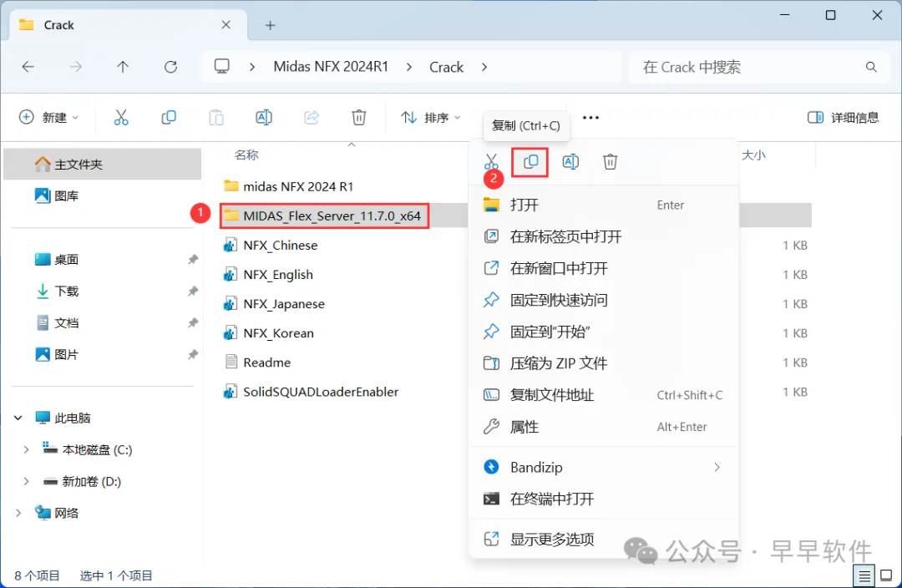This screenshot has height=588, width=902.
Task: Click Midas NFX 2024R1 breadcrumb
Action: (331, 67)
